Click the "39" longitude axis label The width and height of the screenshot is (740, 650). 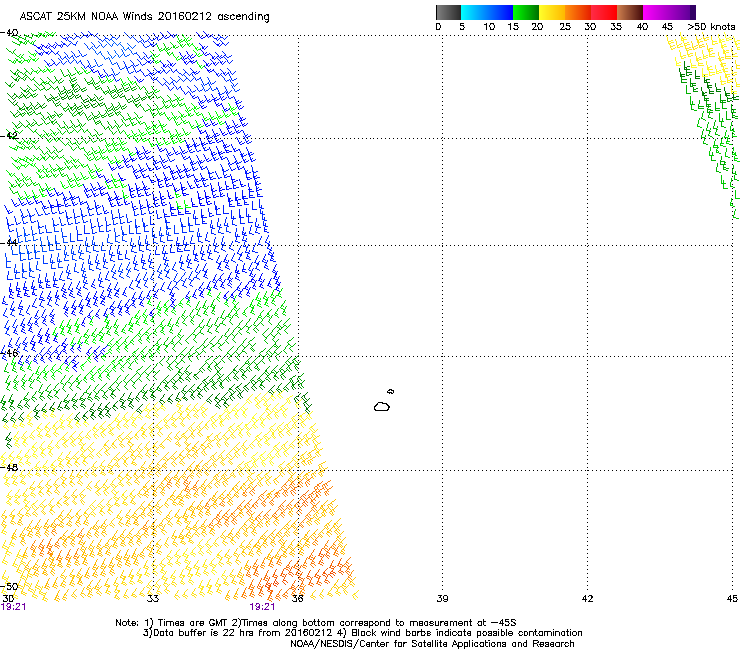pyautogui.click(x=442, y=599)
